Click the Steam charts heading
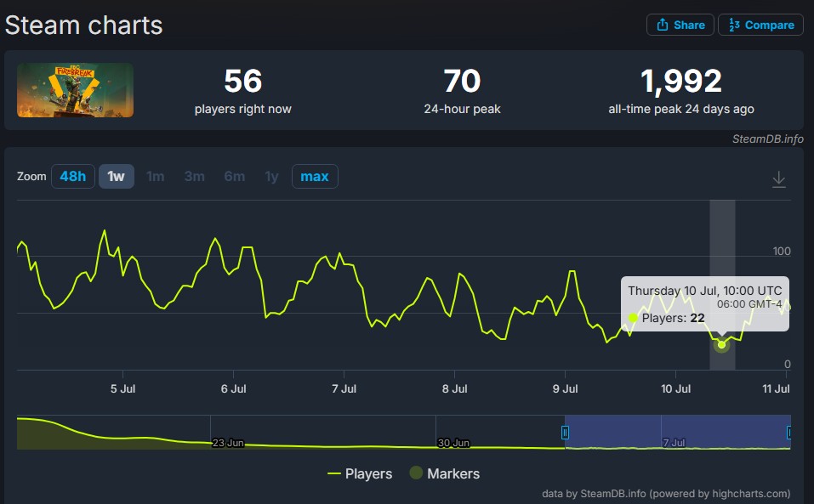The height and width of the screenshot is (504, 814). [x=83, y=25]
